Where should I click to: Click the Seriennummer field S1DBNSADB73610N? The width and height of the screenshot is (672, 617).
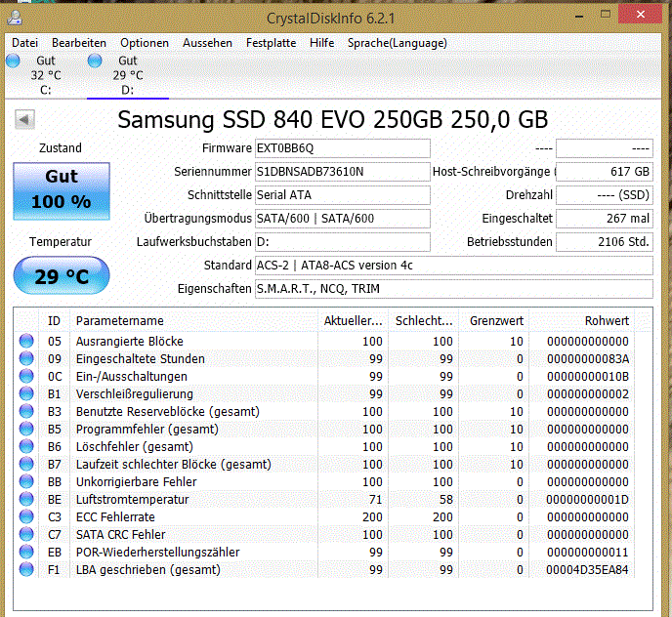343,172
